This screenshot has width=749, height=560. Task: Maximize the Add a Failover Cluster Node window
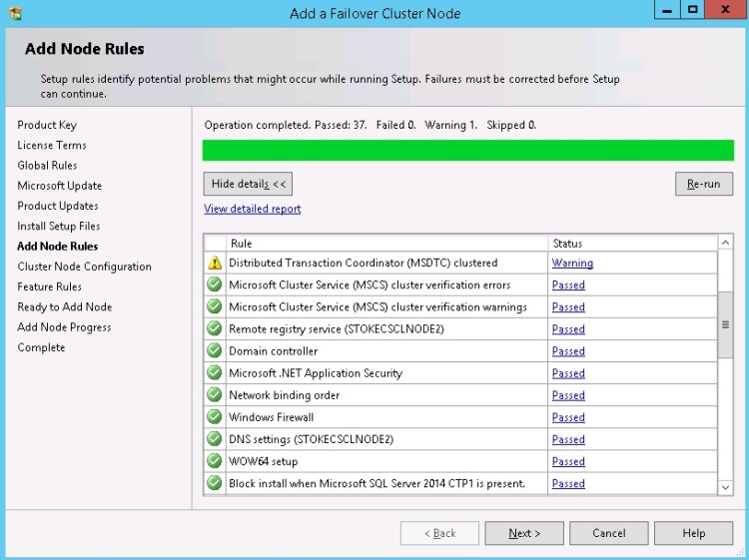click(693, 10)
